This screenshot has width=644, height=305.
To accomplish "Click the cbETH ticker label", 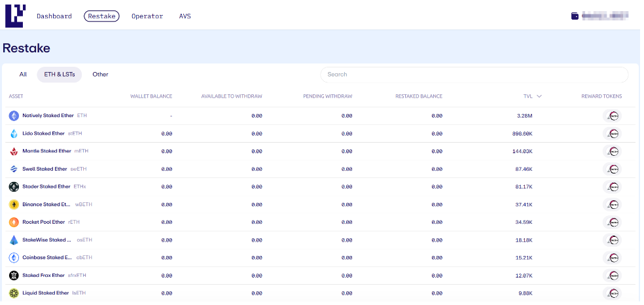I will click(x=84, y=257).
